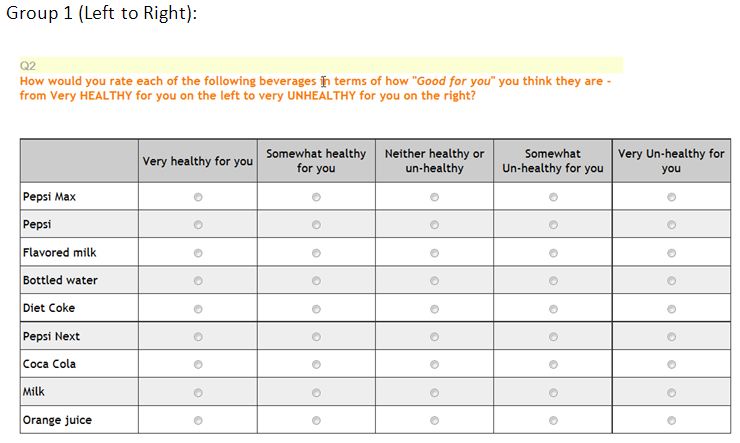Select Neither healthy or un-healthy for Bottled water
The height and width of the screenshot is (443, 740).
434,281
